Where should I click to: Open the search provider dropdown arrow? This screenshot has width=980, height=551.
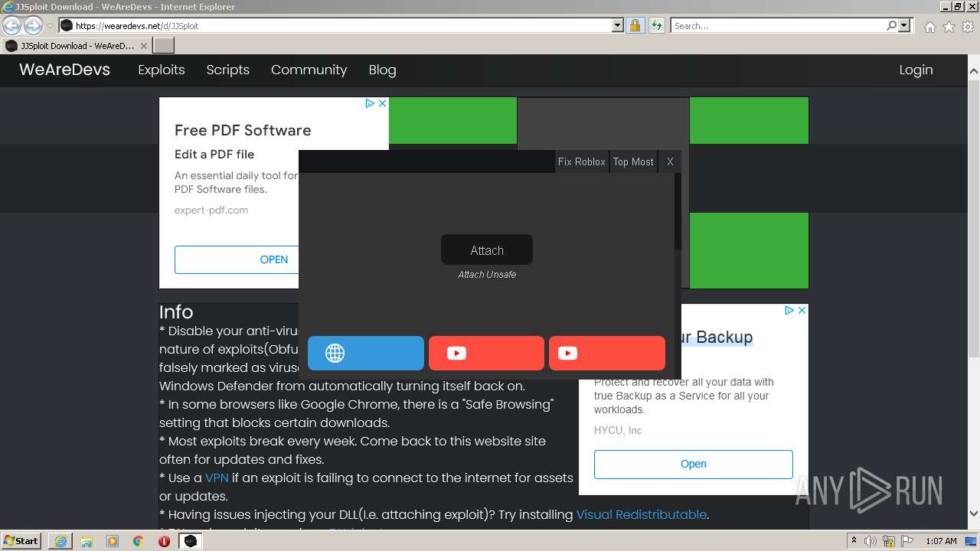click(x=904, y=25)
